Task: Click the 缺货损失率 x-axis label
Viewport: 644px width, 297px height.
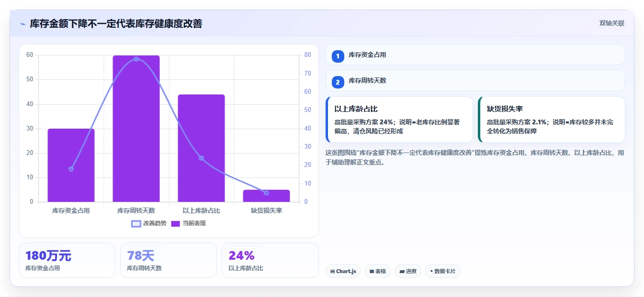Action: 266,210
